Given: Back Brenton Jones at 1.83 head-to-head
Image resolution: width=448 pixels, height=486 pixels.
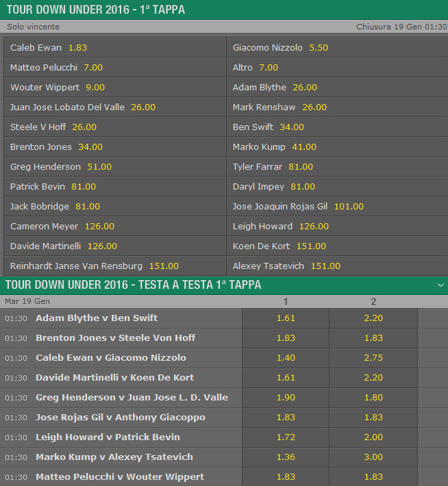Looking at the screenshot, I should point(286,338).
